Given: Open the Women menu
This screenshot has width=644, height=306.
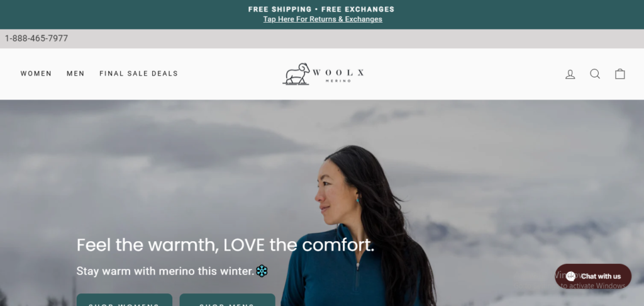Looking at the screenshot, I should pyautogui.click(x=36, y=74).
